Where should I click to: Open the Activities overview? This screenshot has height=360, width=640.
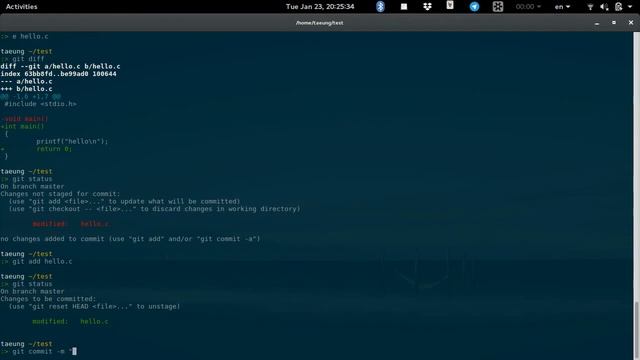(x=22, y=7)
